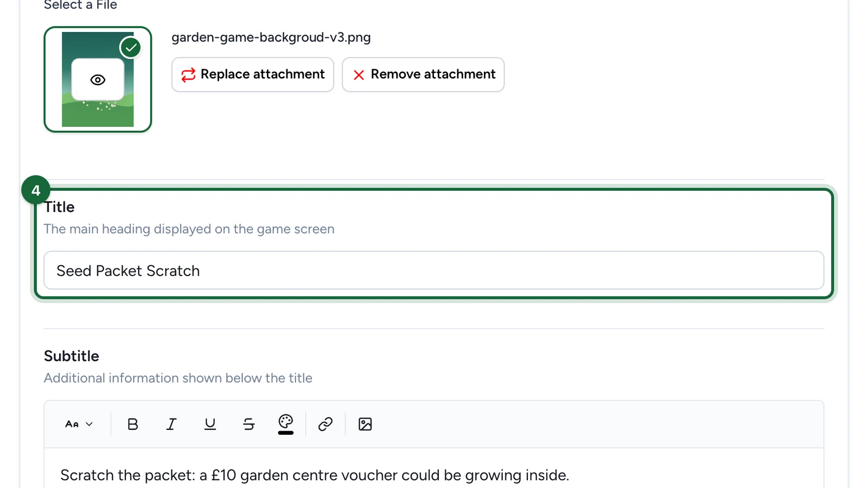Screen dimensions: 868x488
Task: Click Replace attachment button
Action: tap(253, 74)
